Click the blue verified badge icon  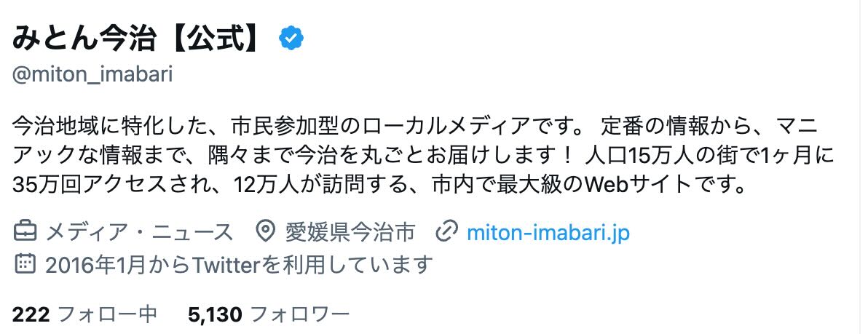(291, 38)
